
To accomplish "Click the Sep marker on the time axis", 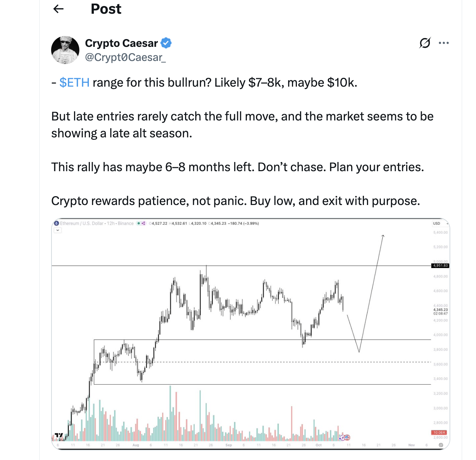I will tap(228, 445).
